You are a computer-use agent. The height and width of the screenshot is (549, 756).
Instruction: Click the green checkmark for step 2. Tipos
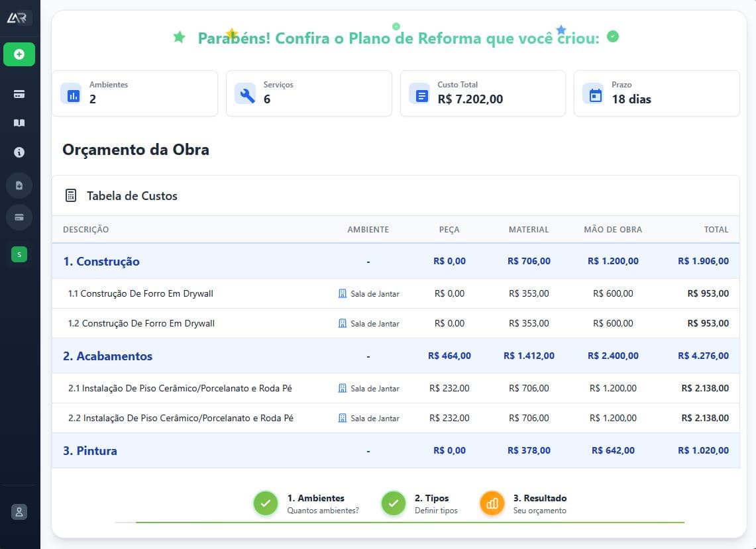(x=393, y=503)
